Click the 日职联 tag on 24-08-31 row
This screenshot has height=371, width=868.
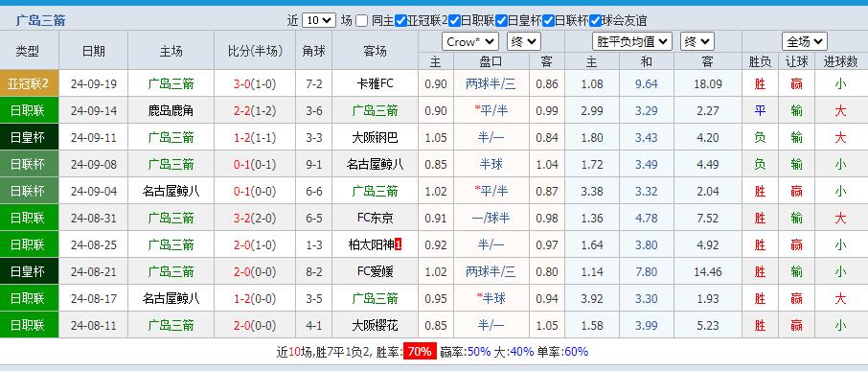[x=29, y=218]
